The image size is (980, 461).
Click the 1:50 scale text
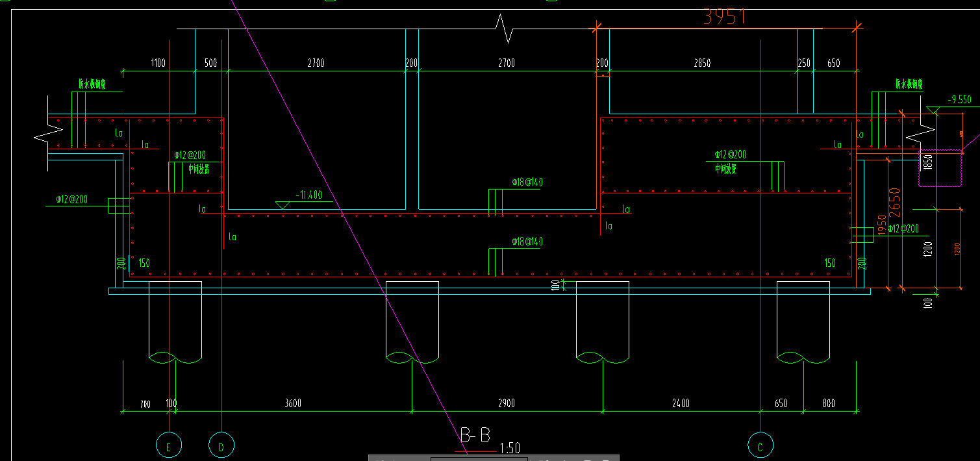click(x=510, y=448)
